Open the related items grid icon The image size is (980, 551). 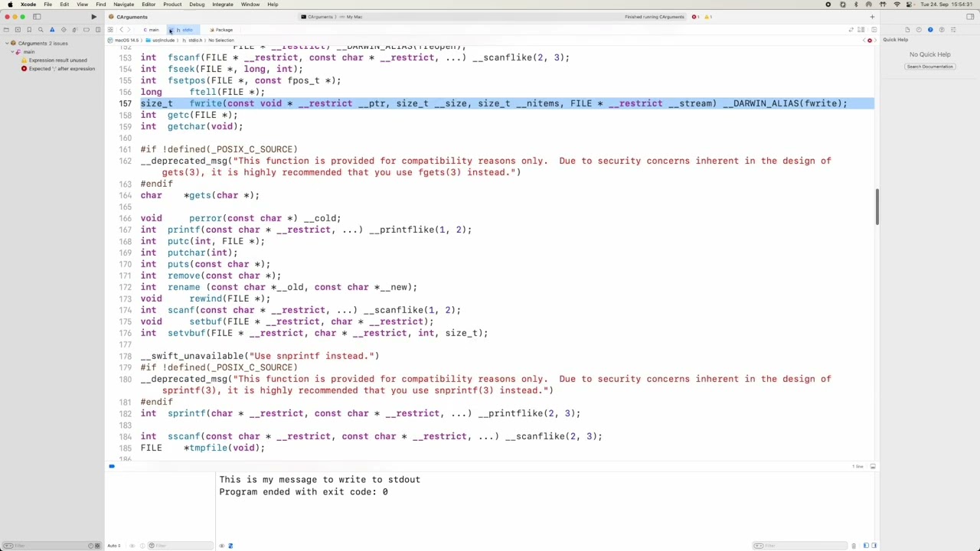110,30
